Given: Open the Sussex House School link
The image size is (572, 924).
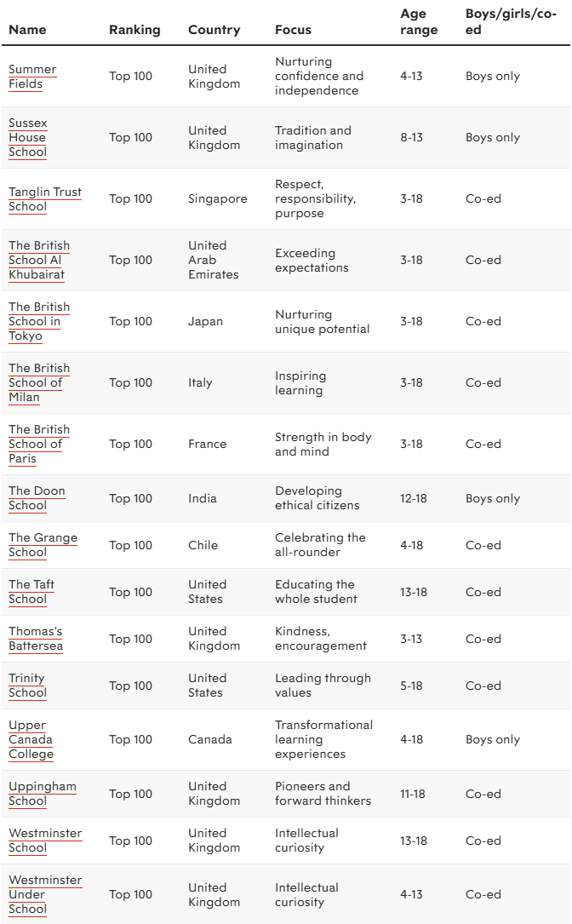Looking at the screenshot, I should pos(27,137).
